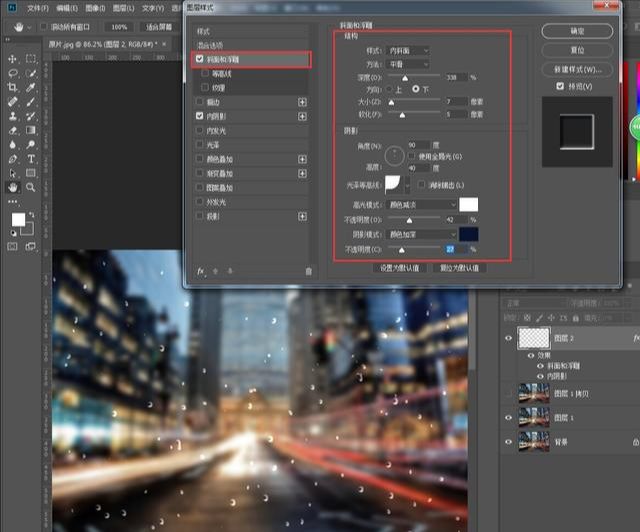Click the delete-effect trash icon in dialog
Image resolution: width=640 pixels, height=532 pixels.
pos(309,271)
